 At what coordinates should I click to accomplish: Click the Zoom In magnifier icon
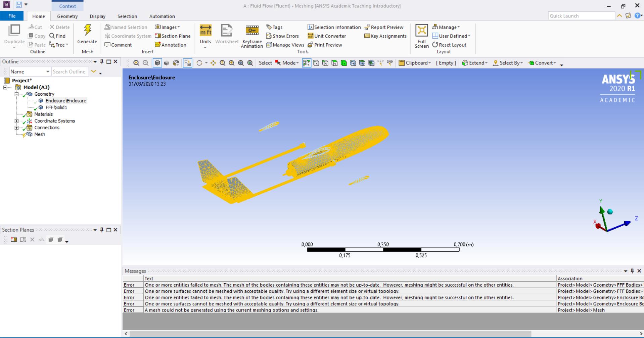coord(222,63)
